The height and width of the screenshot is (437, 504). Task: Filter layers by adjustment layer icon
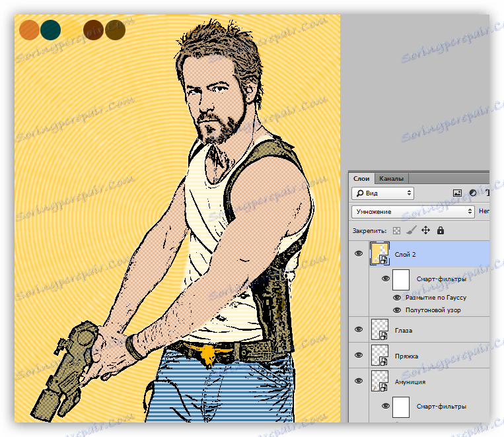click(472, 193)
